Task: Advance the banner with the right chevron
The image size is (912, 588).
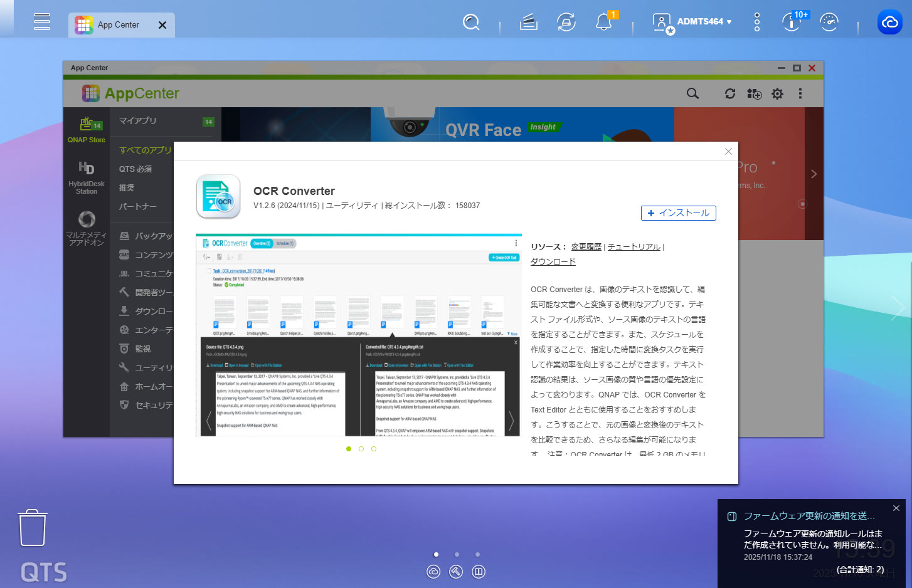Action: [x=814, y=174]
